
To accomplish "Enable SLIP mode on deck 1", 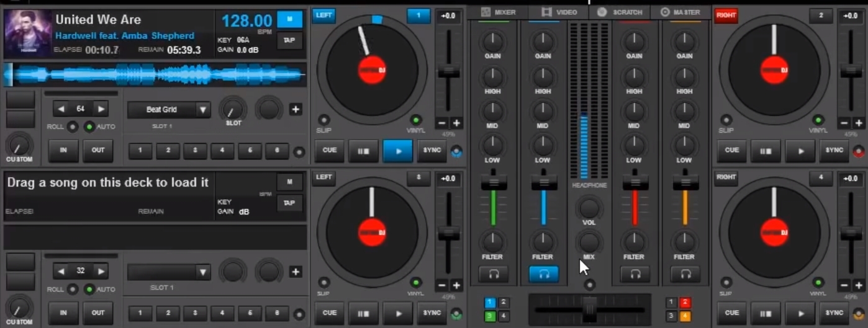I will (x=323, y=120).
